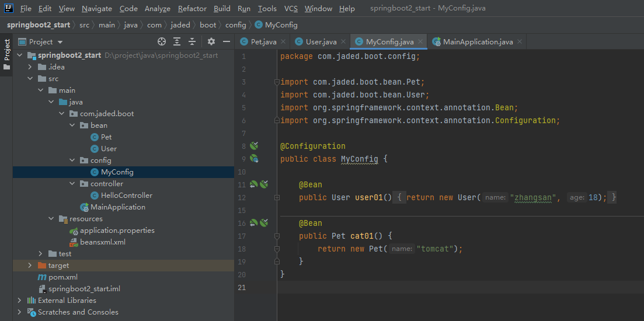Collapse the springboot2_start project root

(x=19, y=55)
